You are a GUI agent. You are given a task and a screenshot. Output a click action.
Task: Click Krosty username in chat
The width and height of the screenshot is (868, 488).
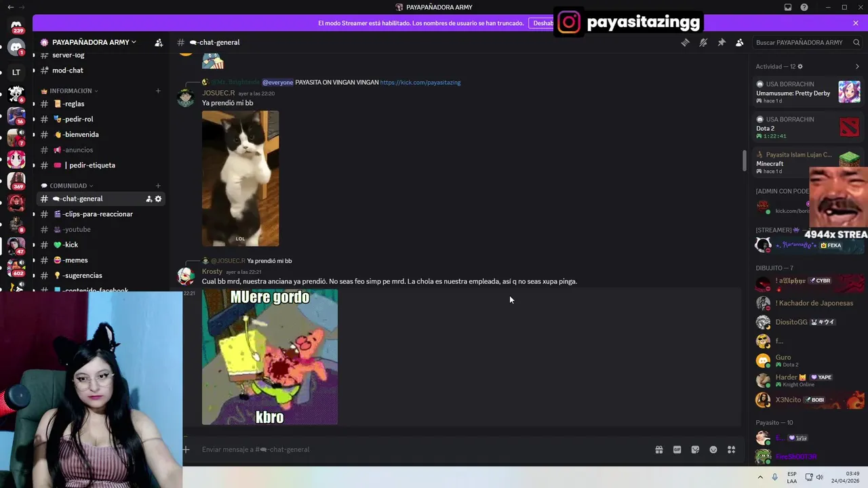pos(212,272)
